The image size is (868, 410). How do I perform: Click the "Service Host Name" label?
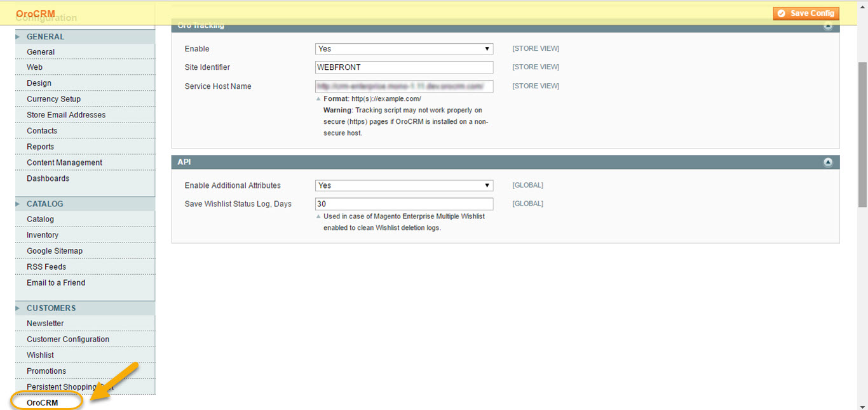(218, 86)
